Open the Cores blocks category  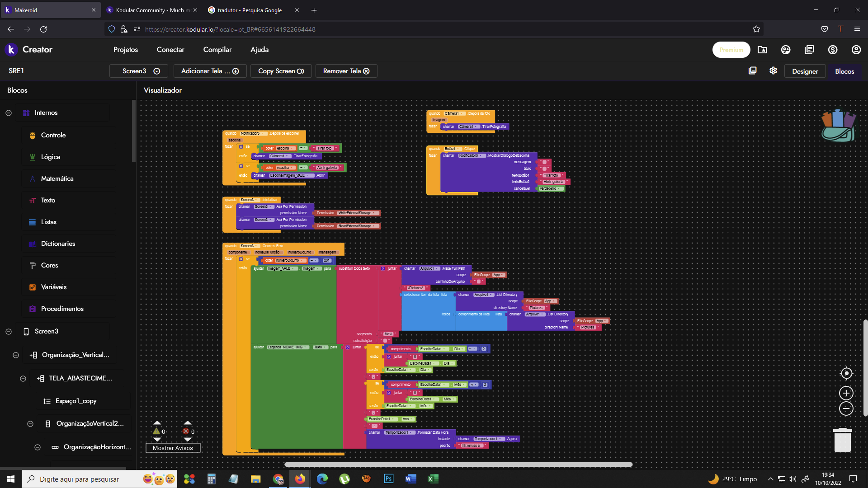pyautogui.click(x=49, y=265)
